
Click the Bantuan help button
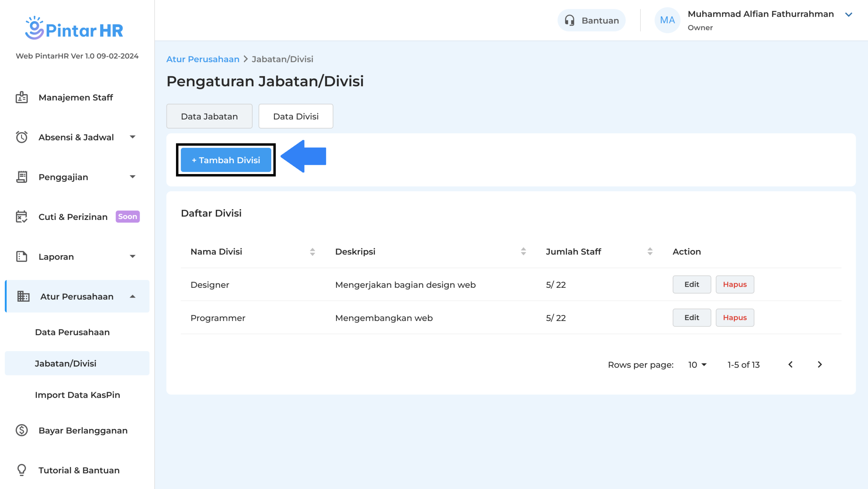591,20
